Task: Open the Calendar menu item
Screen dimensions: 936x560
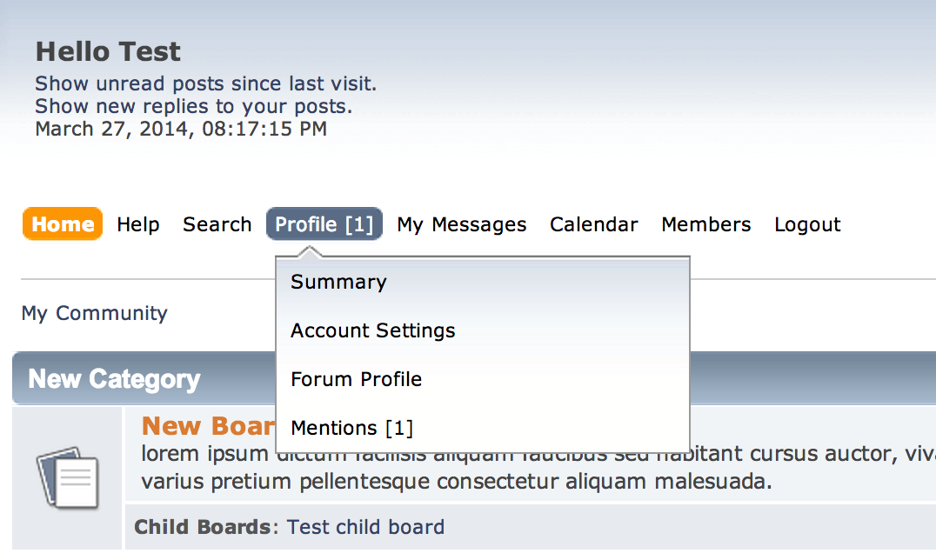Action: 594,224
